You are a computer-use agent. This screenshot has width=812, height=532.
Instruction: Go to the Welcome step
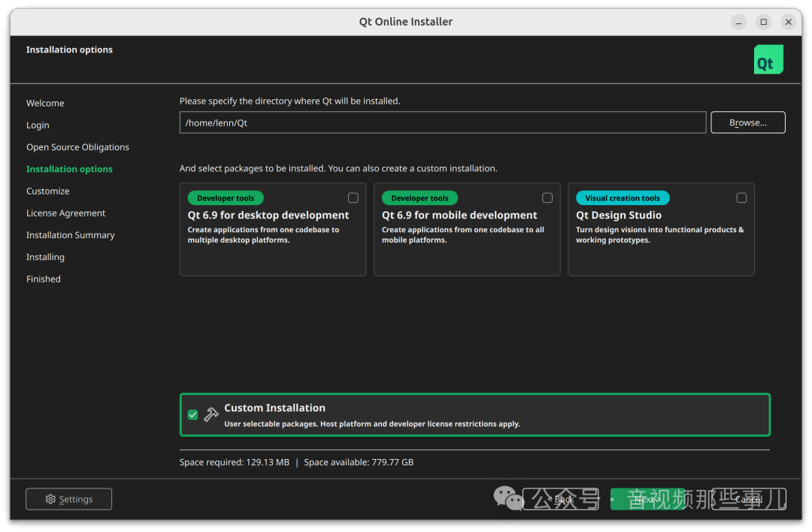45,103
